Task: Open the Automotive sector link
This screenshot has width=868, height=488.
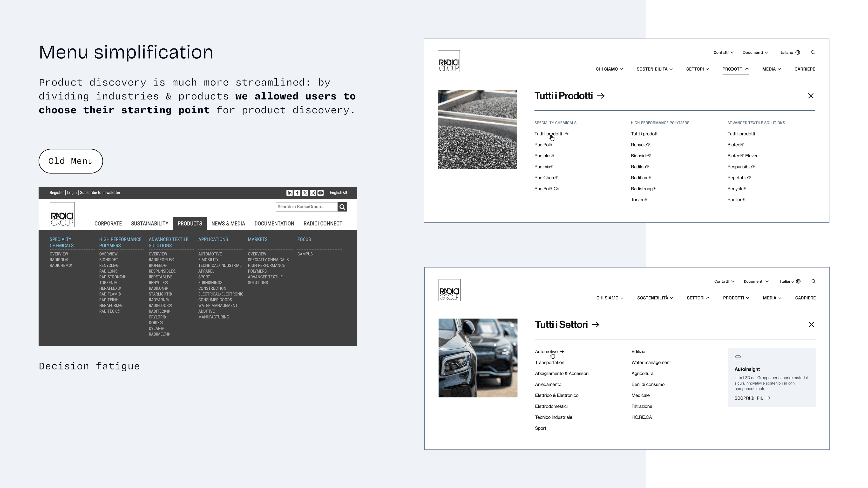Action: pos(546,352)
